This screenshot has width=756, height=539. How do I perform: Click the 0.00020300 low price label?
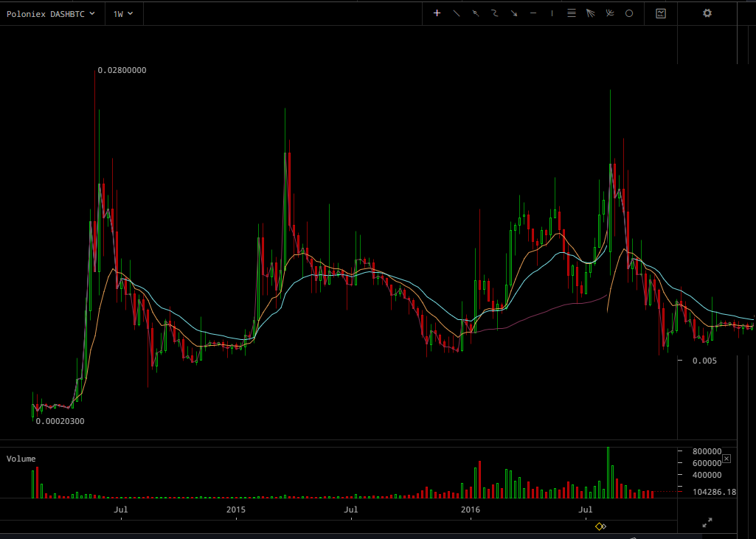(60, 421)
